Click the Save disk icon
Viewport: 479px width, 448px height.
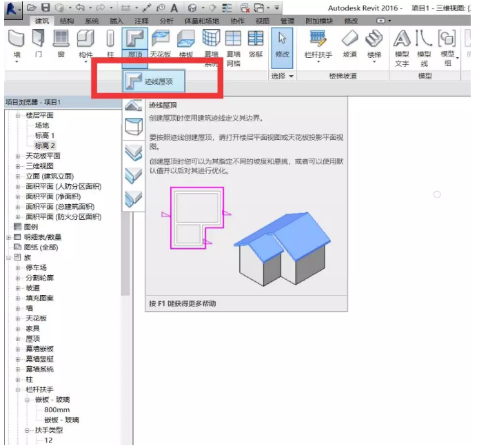tap(45, 8)
